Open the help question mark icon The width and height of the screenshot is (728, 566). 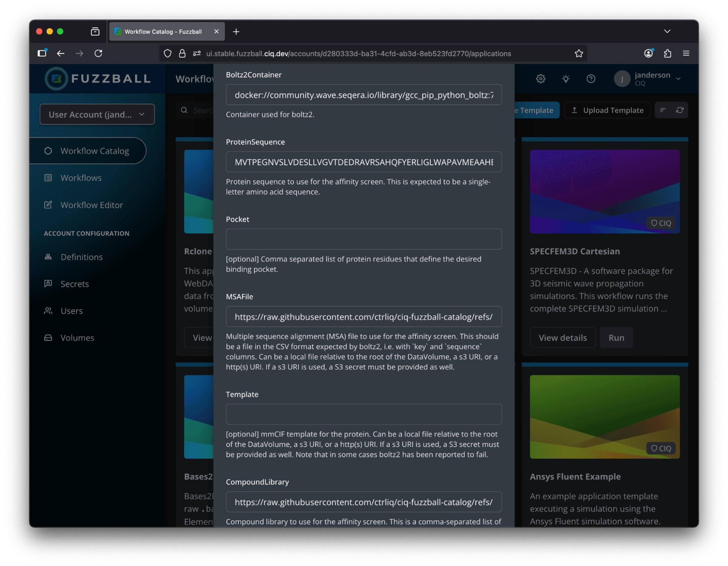point(591,79)
